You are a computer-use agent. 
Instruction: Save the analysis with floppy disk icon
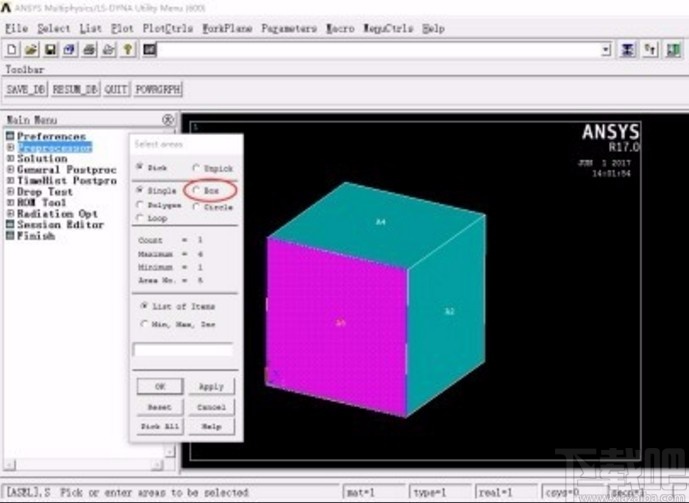pyautogui.click(x=51, y=50)
